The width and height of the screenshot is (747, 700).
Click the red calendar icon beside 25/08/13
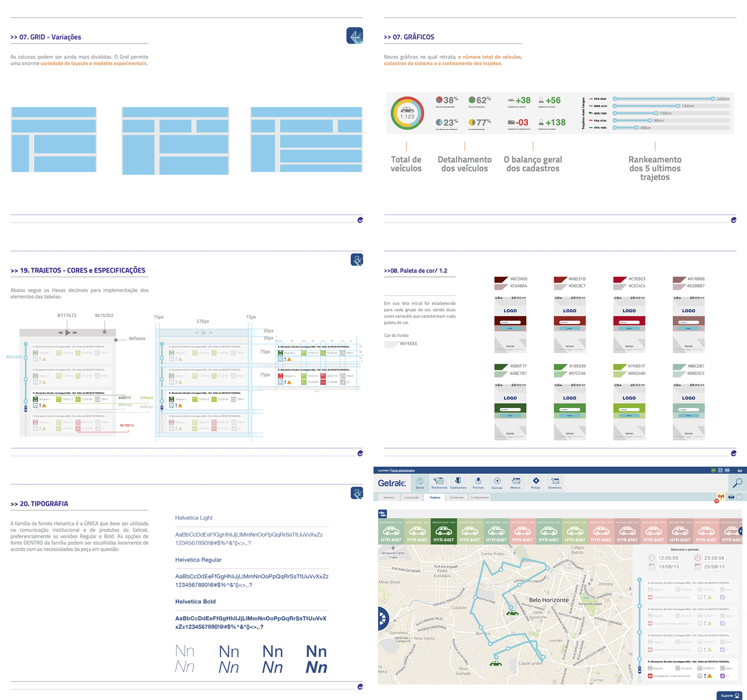pyautogui.click(x=698, y=567)
